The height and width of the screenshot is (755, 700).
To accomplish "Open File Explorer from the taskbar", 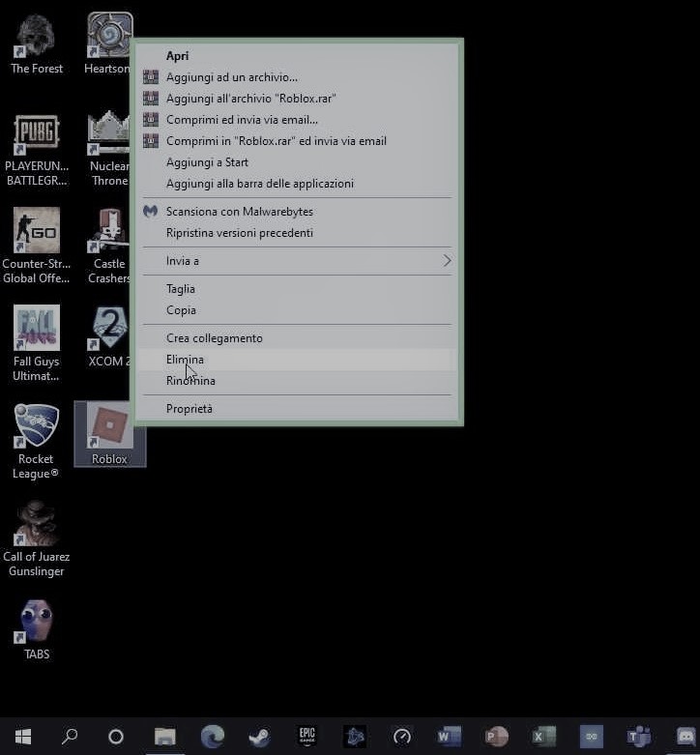I will 164,737.
